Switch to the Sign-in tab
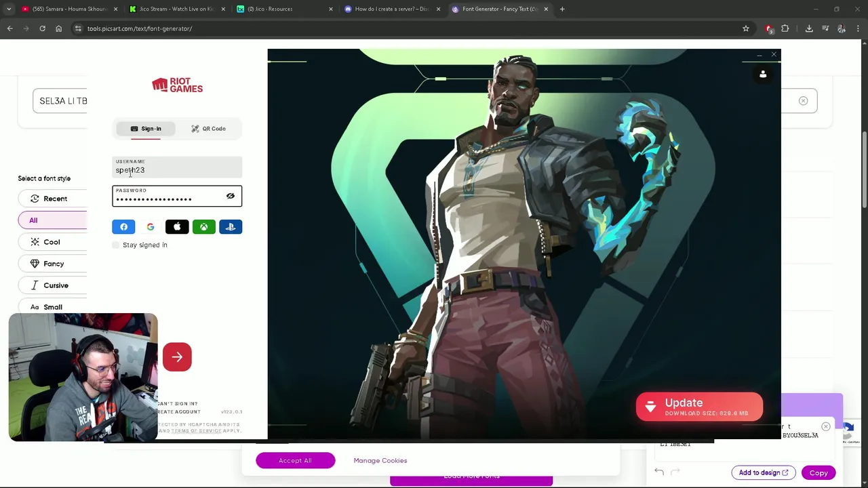 tap(146, 129)
